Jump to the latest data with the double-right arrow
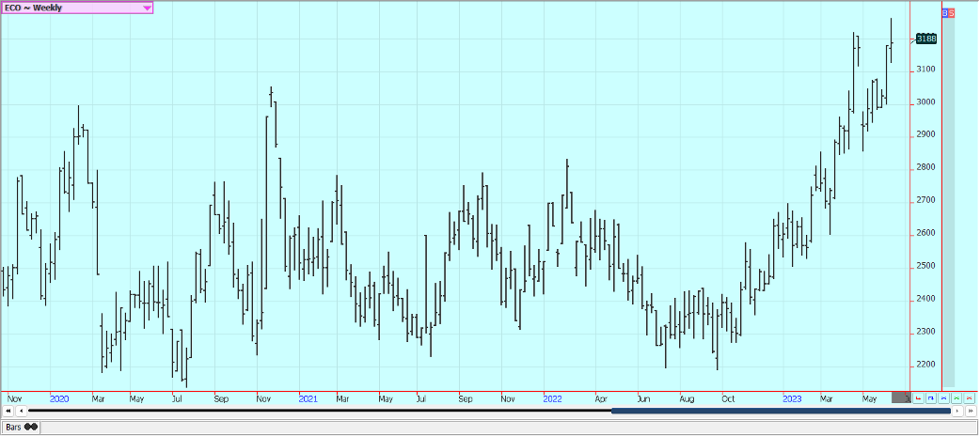 (x=971, y=411)
